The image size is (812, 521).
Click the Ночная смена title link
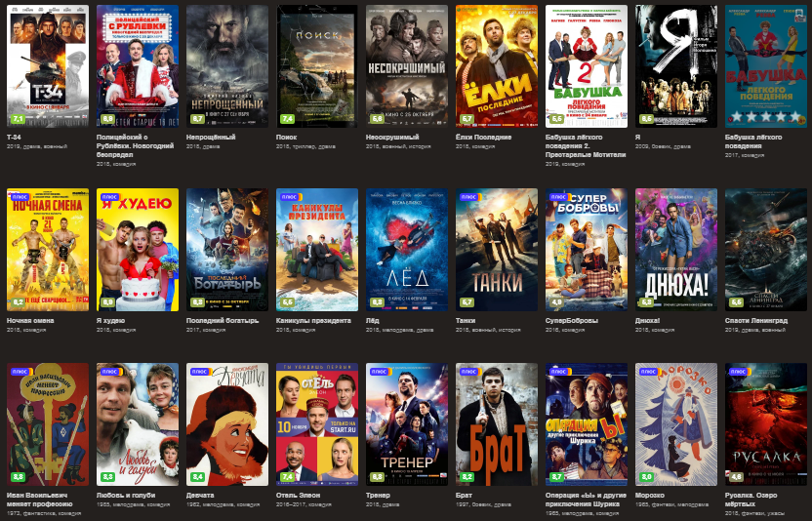30,321
